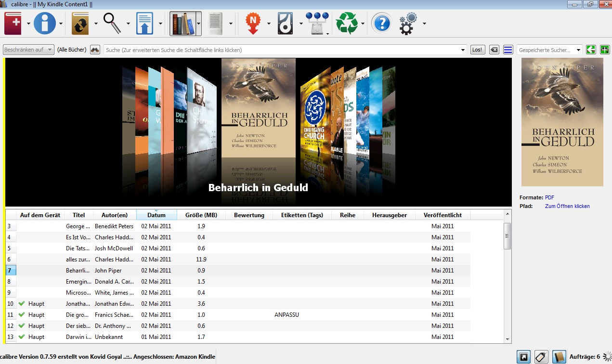Click the 'Autor(en)' column header
612x364 pixels.
pos(115,215)
